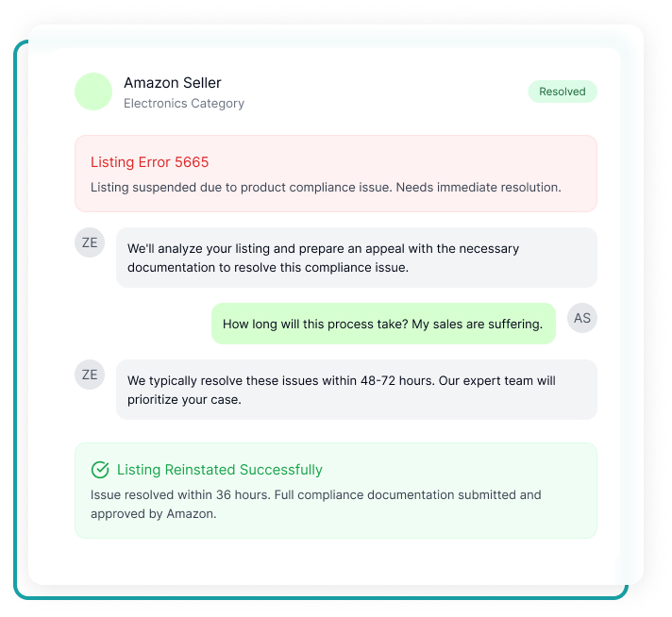Click the second ZE avatar badge
The height and width of the screenshot is (617, 672).
(x=90, y=375)
